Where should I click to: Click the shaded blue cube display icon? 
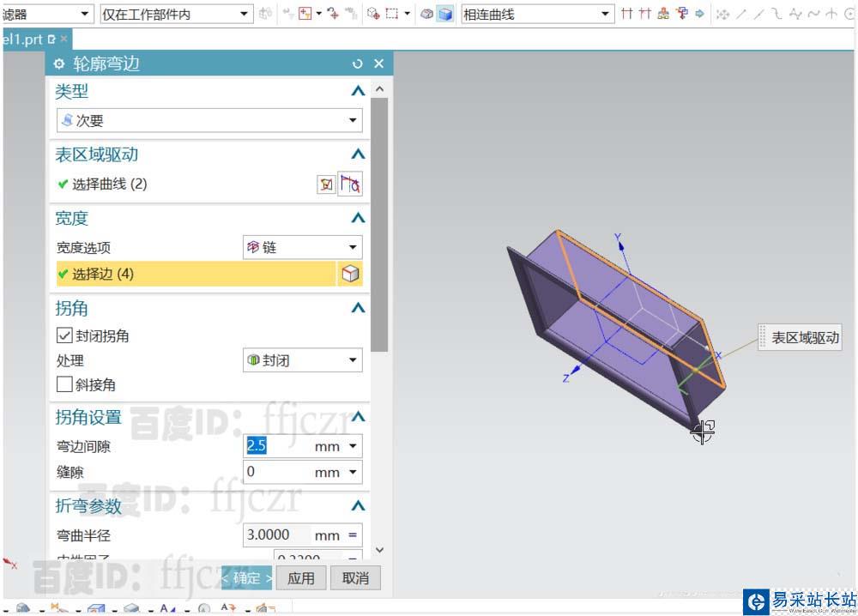446,14
